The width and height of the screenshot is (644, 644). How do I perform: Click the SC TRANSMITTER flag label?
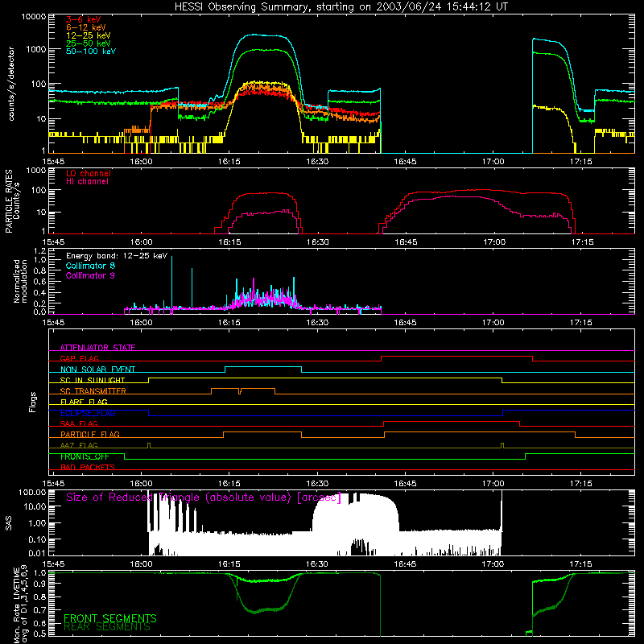pos(93,391)
